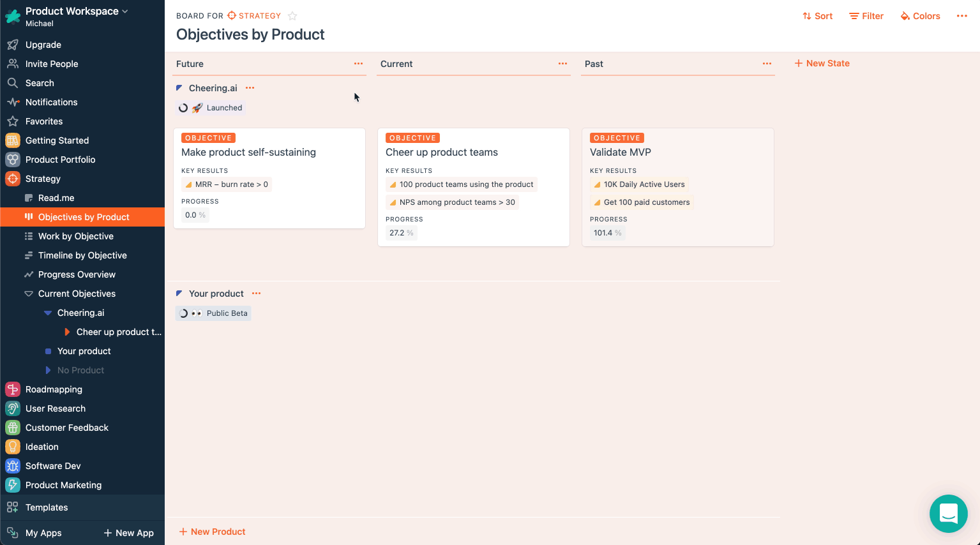Expand Cheer up product teams sidebar item
The image size is (980, 545).
[67, 332]
